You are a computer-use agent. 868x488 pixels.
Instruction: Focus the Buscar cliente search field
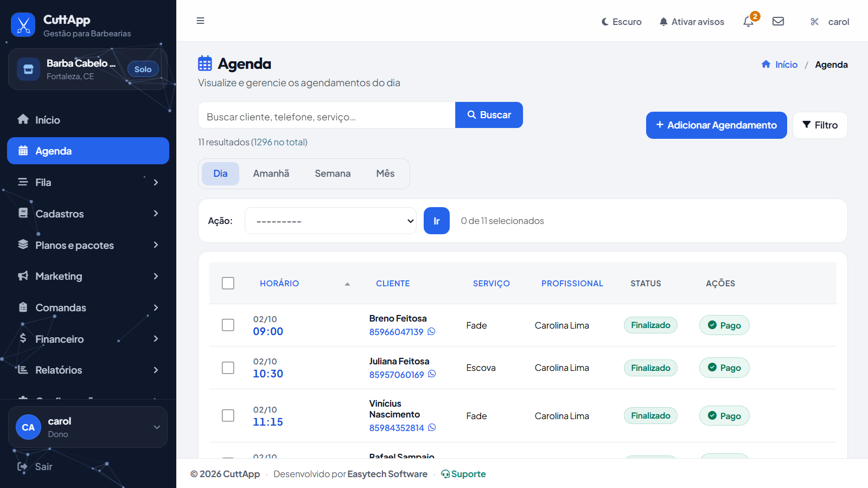[327, 115]
